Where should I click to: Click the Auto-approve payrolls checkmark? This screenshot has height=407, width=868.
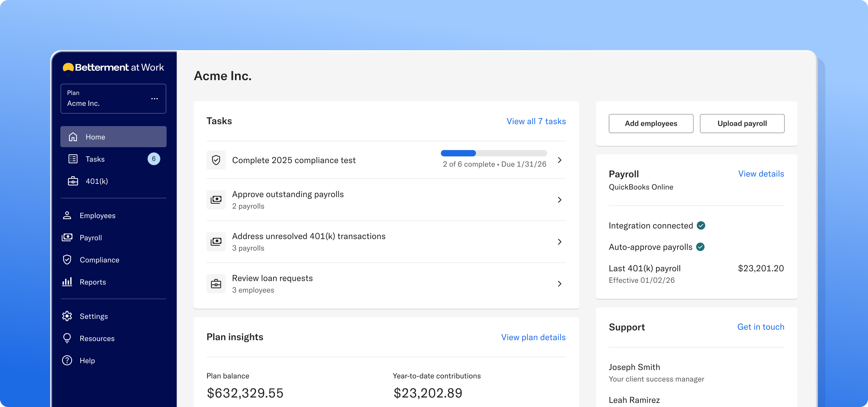click(701, 247)
